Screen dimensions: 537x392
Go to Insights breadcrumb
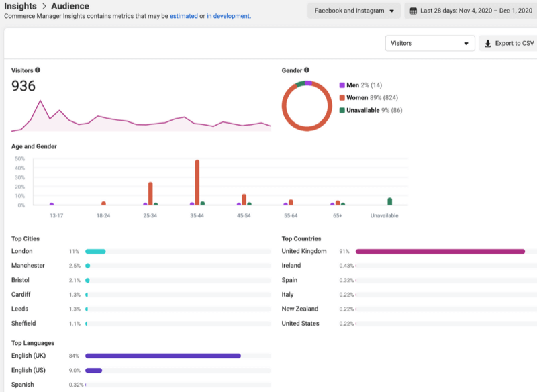pyautogui.click(x=20, y=6)
